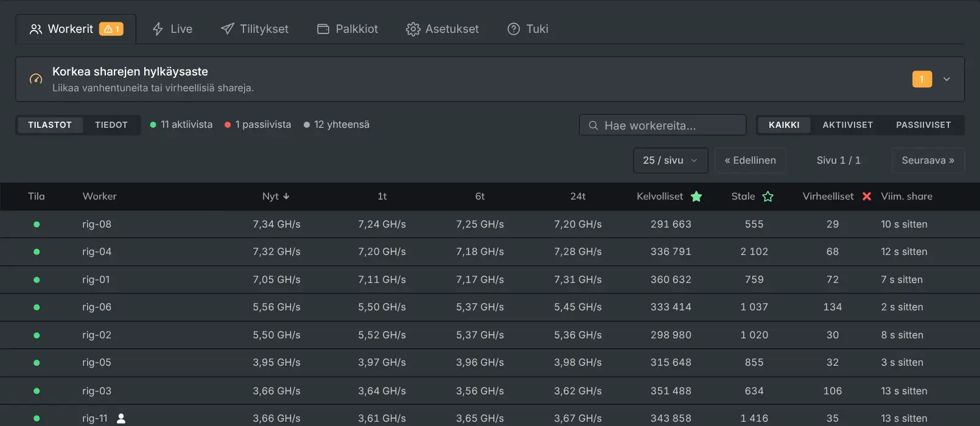Click the red X beside Virheelliset
The width and height of the screenshot is (980, 426).
pyautogui.click(x=867, y=196)
